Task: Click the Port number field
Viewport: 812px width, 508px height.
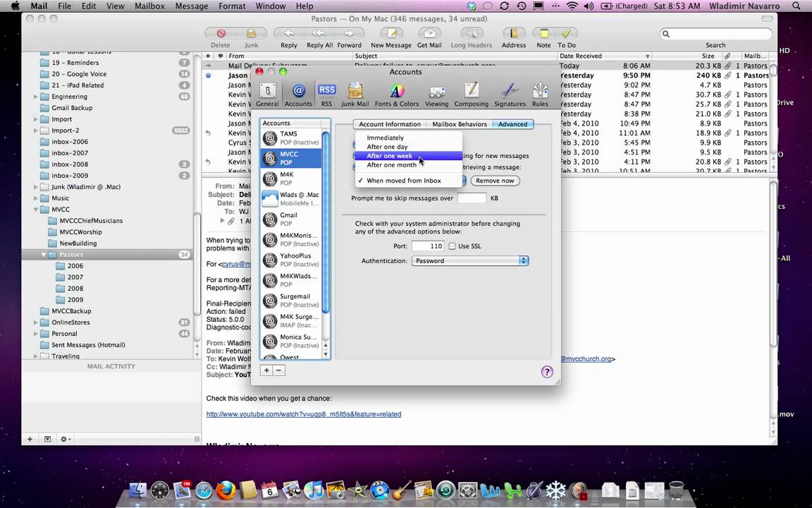Action: tap(428, 246)
